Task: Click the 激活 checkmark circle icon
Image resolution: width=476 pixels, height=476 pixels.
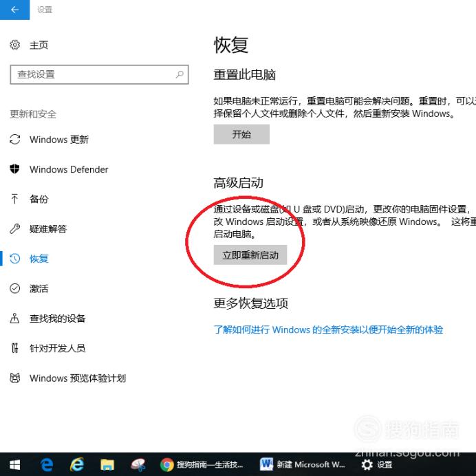Action: click(14, 288)
